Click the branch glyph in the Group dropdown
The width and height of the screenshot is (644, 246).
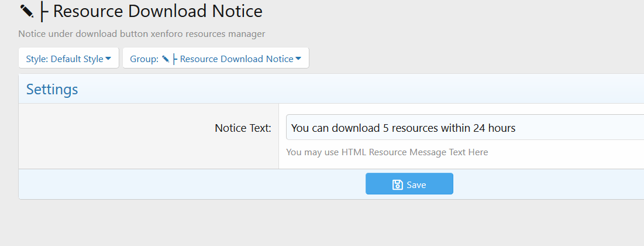pyautogui.click(x=175, y=59)
